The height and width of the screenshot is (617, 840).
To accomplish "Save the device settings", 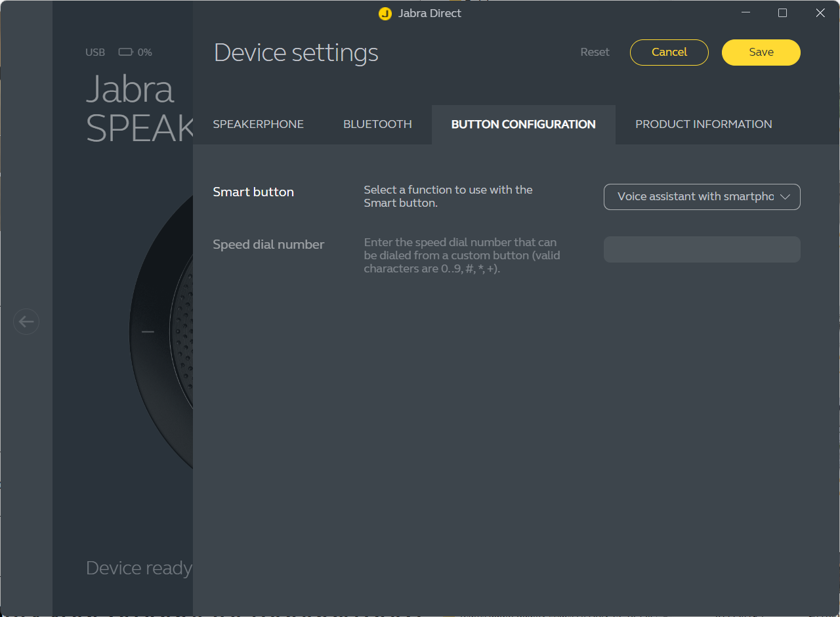I will [761, 53].
